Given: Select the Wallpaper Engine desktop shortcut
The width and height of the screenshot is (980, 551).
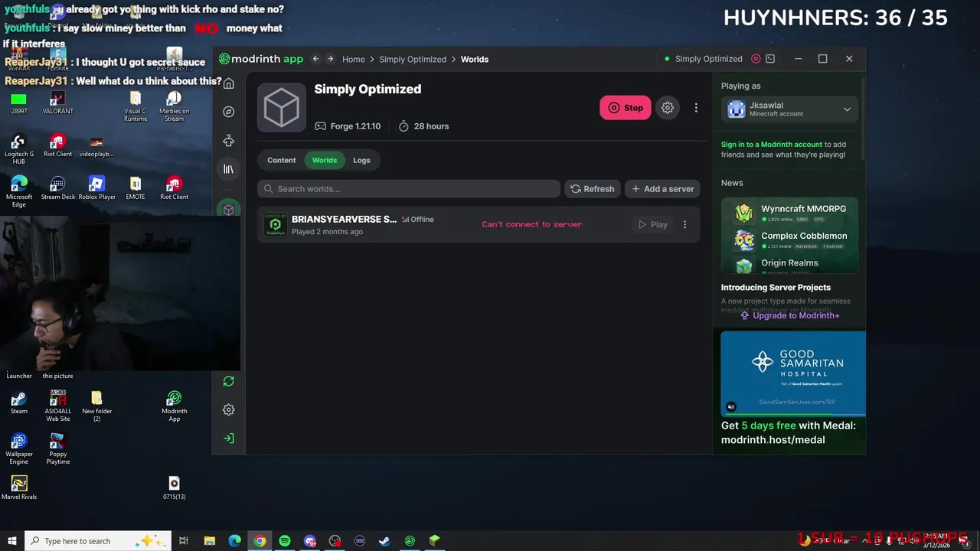Looking at the screenshot, I should click(19, 450).
